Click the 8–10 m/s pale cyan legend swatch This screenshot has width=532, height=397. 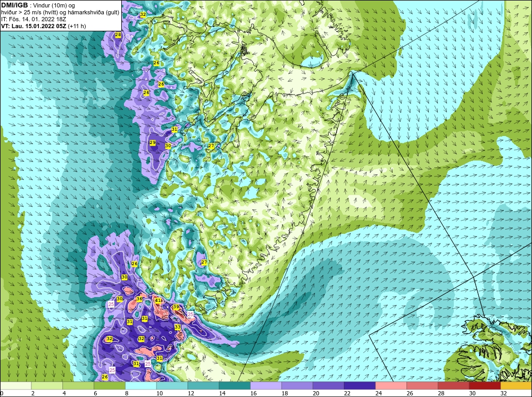pos(141,385)
